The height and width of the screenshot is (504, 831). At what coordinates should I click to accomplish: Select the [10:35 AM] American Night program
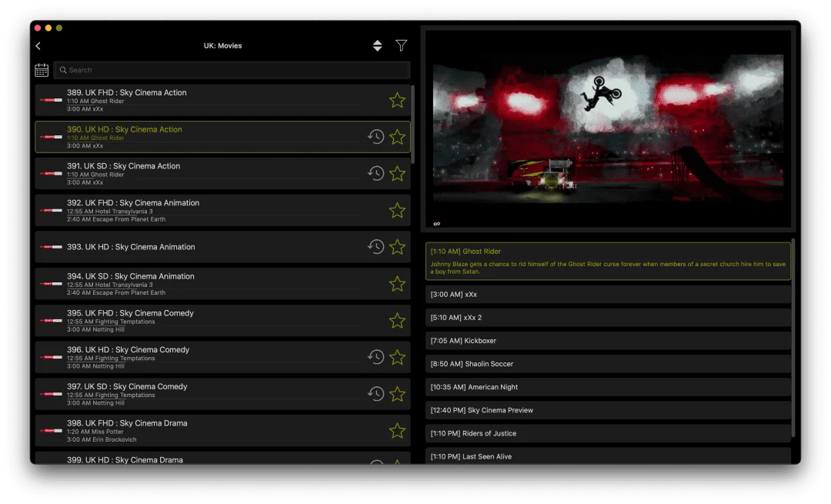click(x=608, y=387)
